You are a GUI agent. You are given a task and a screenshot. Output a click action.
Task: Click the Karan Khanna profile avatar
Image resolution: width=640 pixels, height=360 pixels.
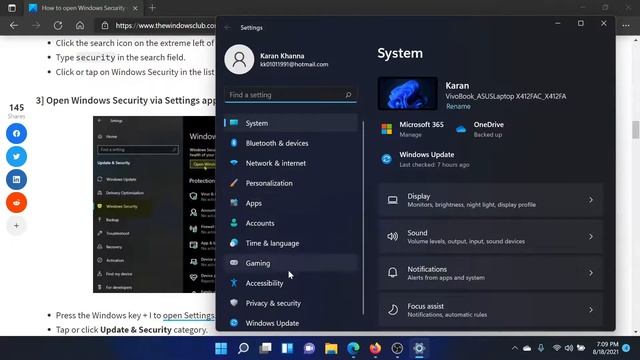[239, 60]
